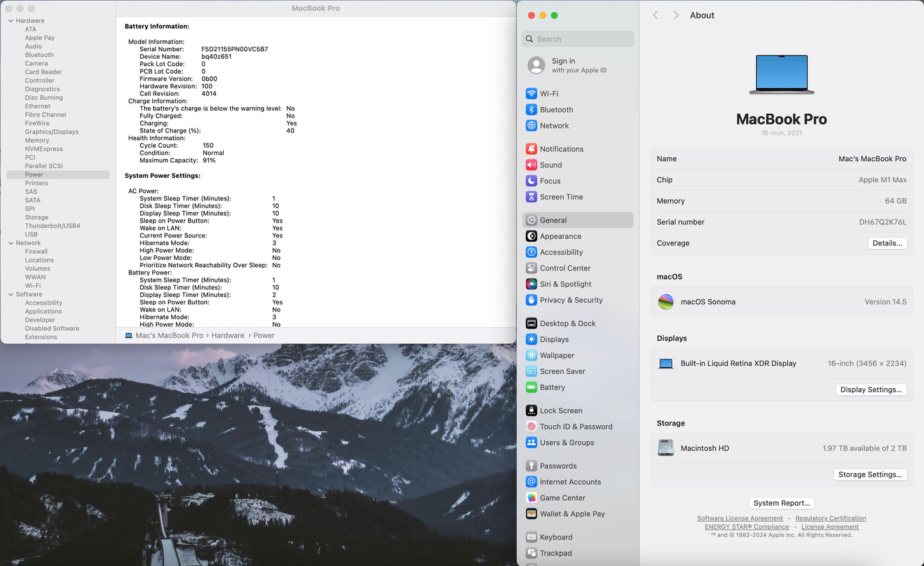Select Firewall under Network in System Information
924x566 pixels.
36,251
